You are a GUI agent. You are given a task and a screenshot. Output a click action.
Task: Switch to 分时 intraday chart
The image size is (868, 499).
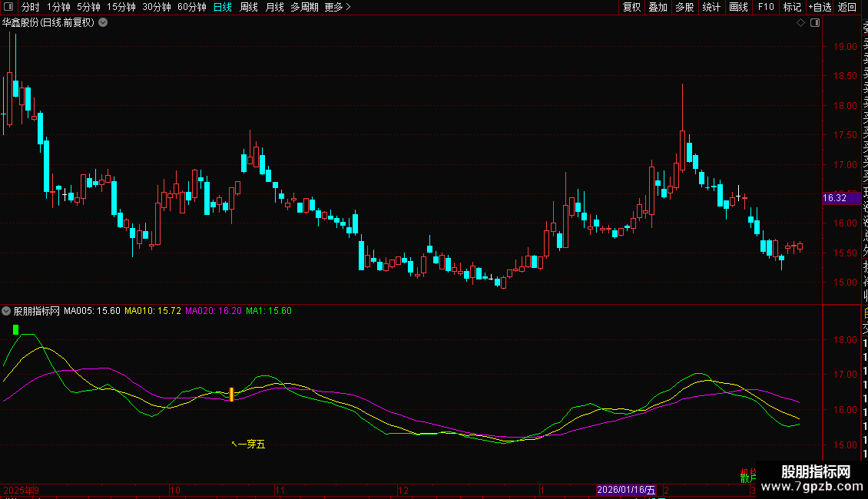(31, 7)
